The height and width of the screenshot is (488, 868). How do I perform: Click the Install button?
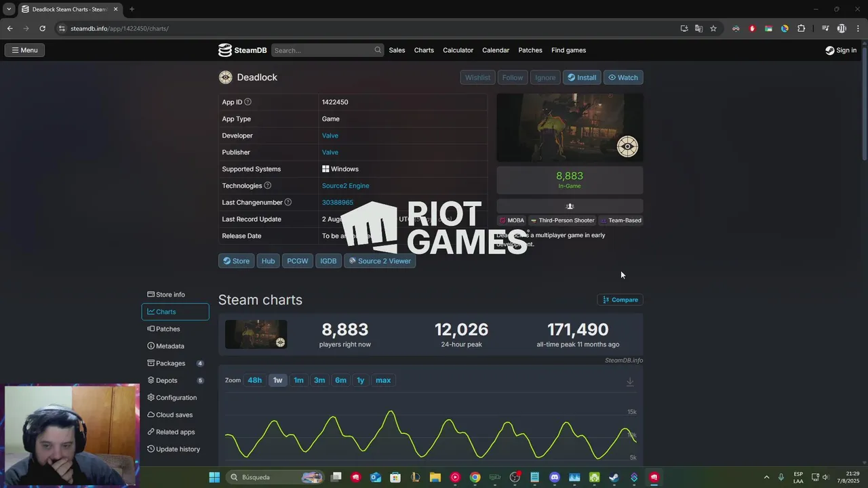(582, 77)
